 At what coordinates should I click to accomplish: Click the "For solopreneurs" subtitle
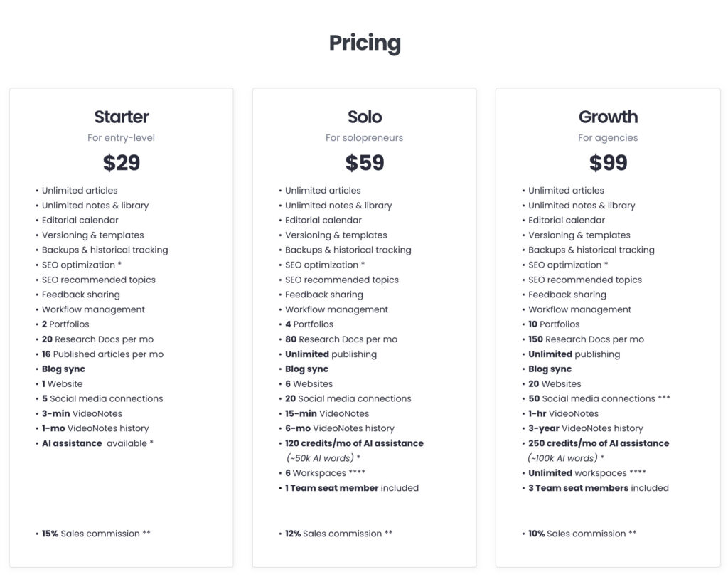tap(365, 138)
